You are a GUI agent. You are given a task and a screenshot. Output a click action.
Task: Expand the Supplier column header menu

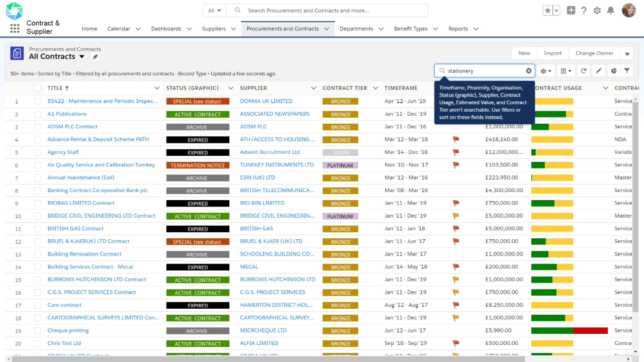pos(314,88)
